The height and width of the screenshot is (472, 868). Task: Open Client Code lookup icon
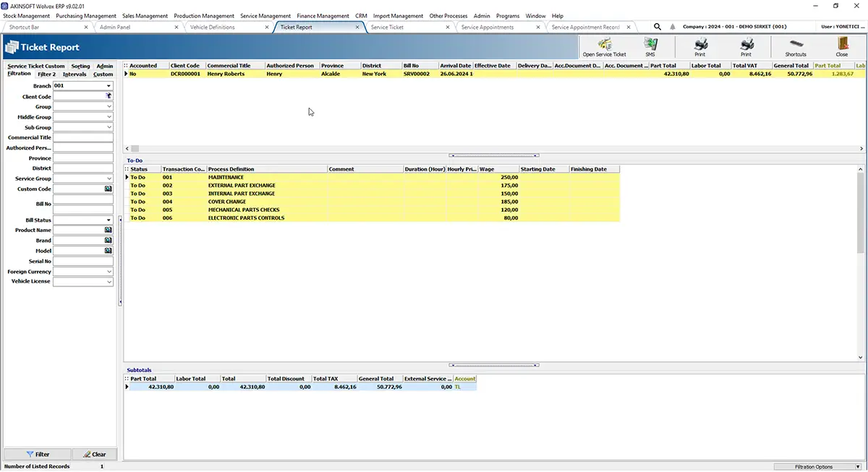pos(109,96)
